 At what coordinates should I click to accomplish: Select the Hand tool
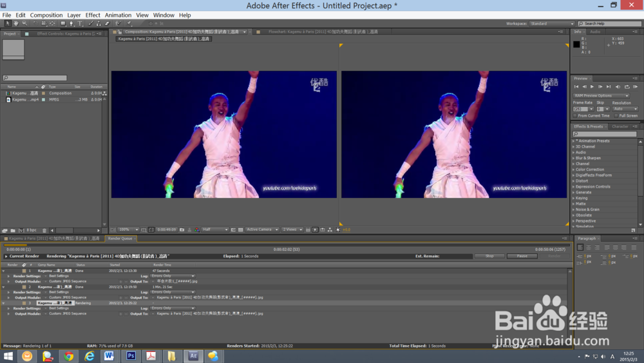tap(16, 23)
